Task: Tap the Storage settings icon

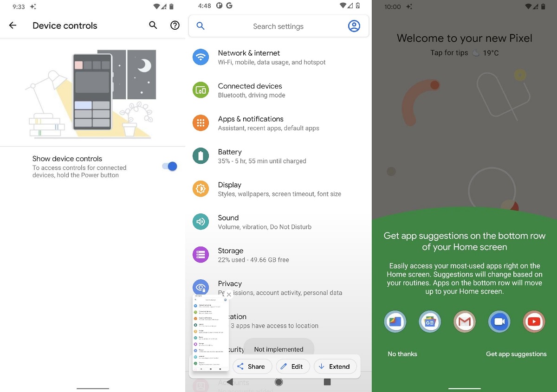Action: 201,255
